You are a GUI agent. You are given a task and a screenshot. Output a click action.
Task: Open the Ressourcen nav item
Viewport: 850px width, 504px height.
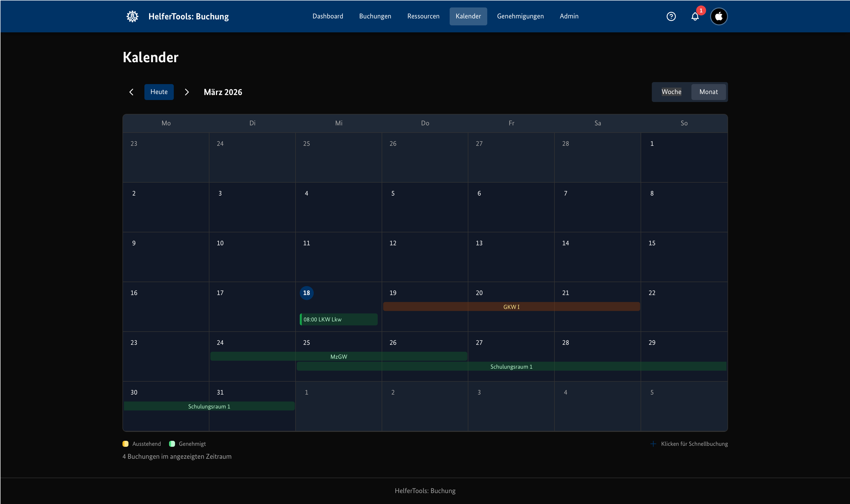click(x=423, y=16)
